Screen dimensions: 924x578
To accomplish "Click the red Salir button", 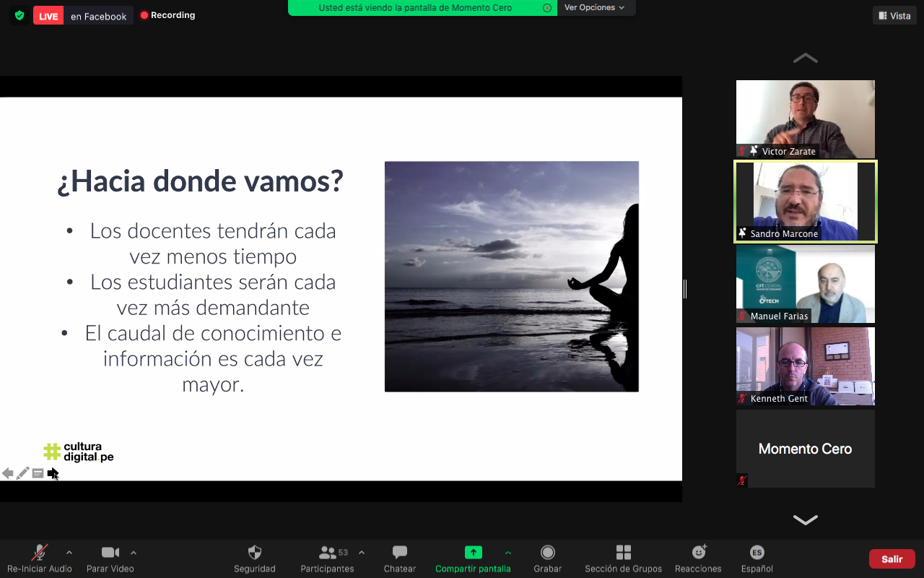I will point(892,559).
